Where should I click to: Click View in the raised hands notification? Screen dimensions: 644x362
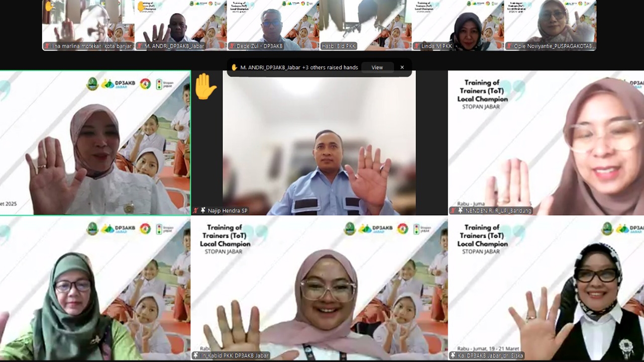click(377, 67)
